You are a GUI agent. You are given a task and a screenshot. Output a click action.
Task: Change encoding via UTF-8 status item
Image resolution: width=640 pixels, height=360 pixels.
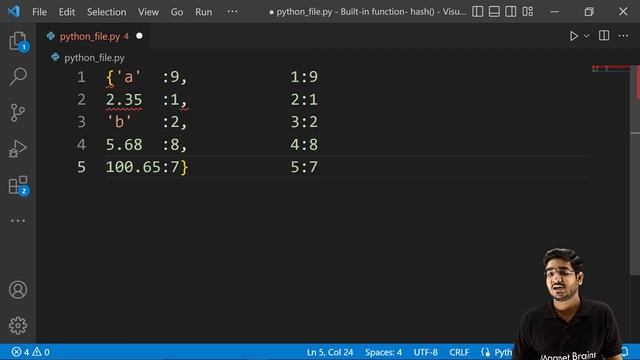(425, 352)
